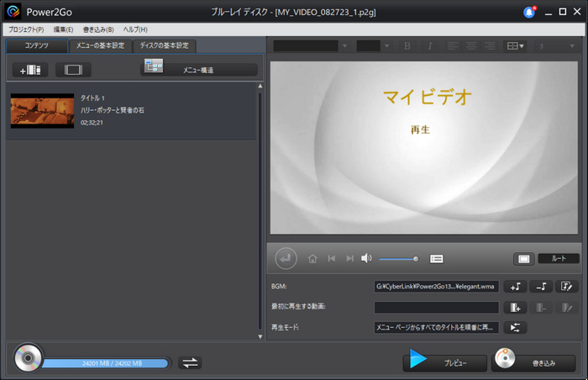Click the add video files icon

(x=30, y=70)
